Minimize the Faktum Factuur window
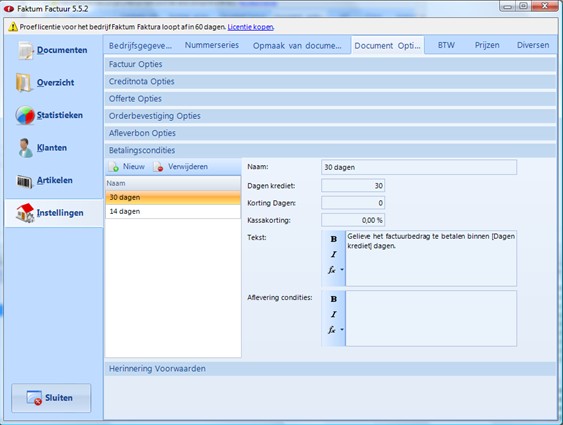 508,6
